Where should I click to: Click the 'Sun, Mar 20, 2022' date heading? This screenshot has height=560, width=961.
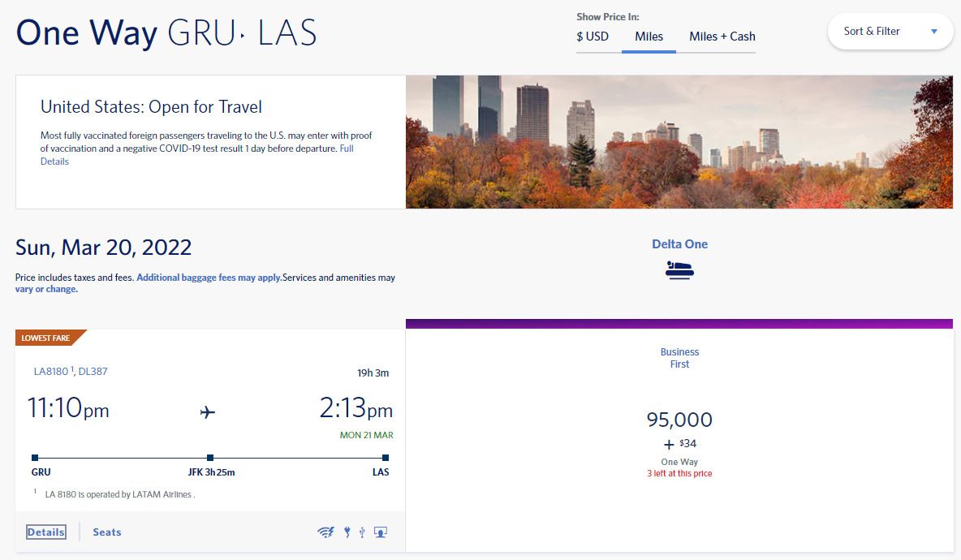pos(104,247)
